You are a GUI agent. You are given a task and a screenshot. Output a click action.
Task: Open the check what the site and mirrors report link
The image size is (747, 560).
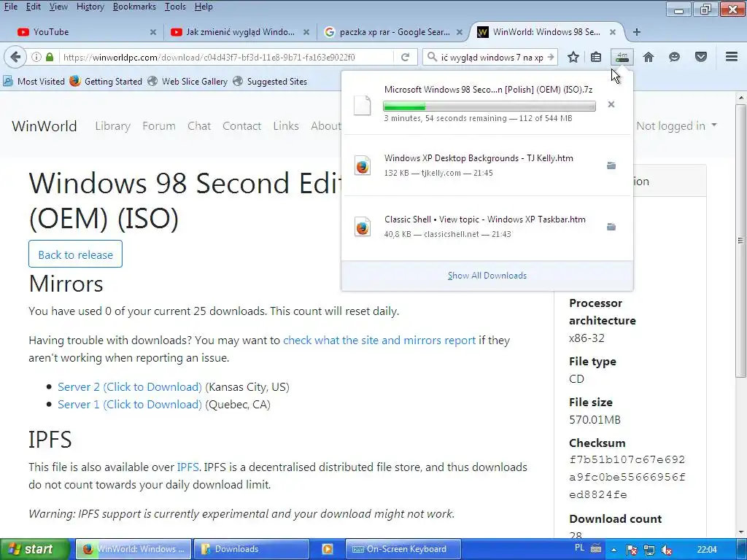(x=379, y=340)
